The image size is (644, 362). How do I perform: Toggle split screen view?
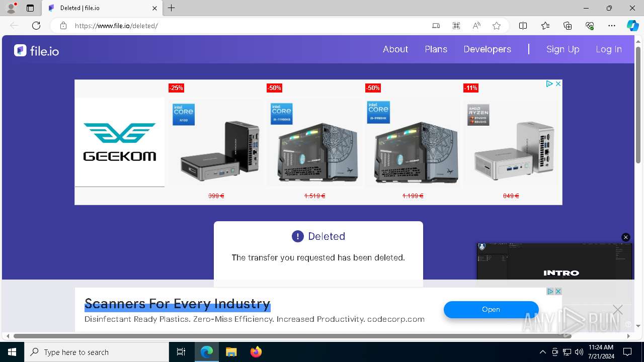click(x=523, y=26)
